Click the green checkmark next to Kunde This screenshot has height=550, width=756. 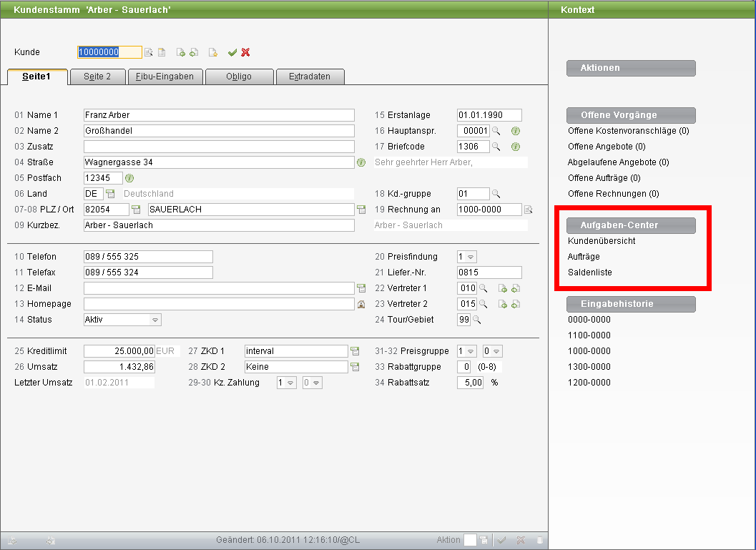[x=232, y=52]
